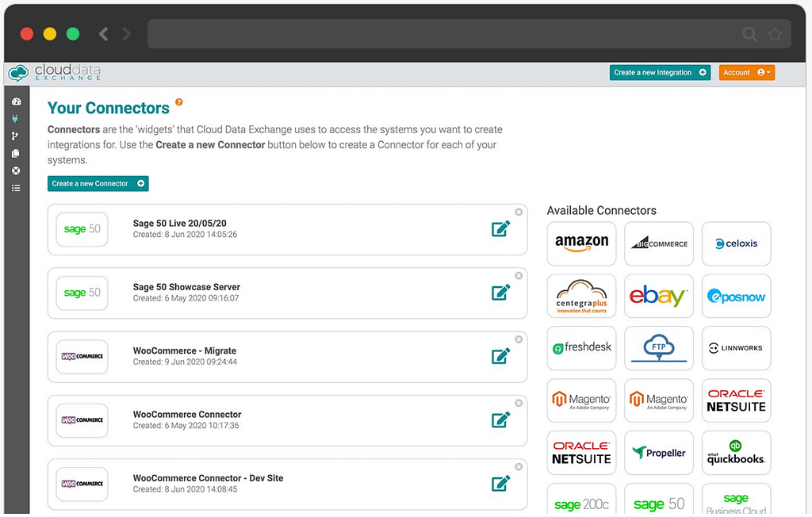Choose the Centegra Plus available connector
This screenshot has width=812, height=517.
pyautogui.click(x=581, y=296)
